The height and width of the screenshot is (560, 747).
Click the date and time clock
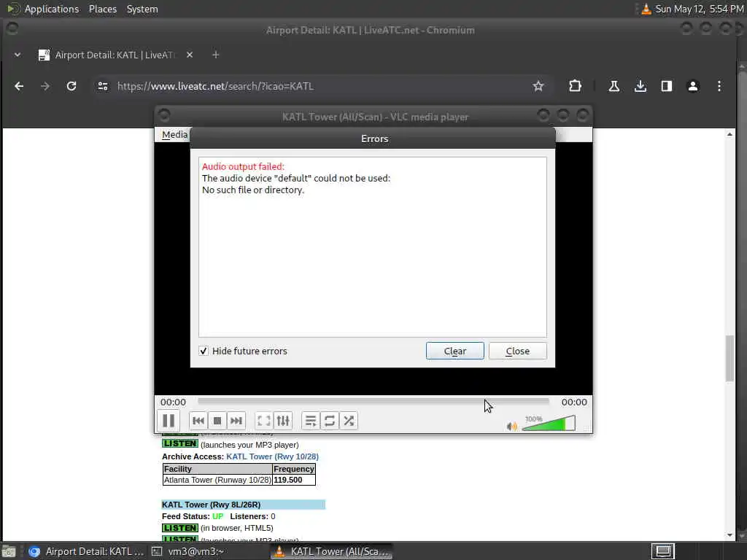click(700, 9)
